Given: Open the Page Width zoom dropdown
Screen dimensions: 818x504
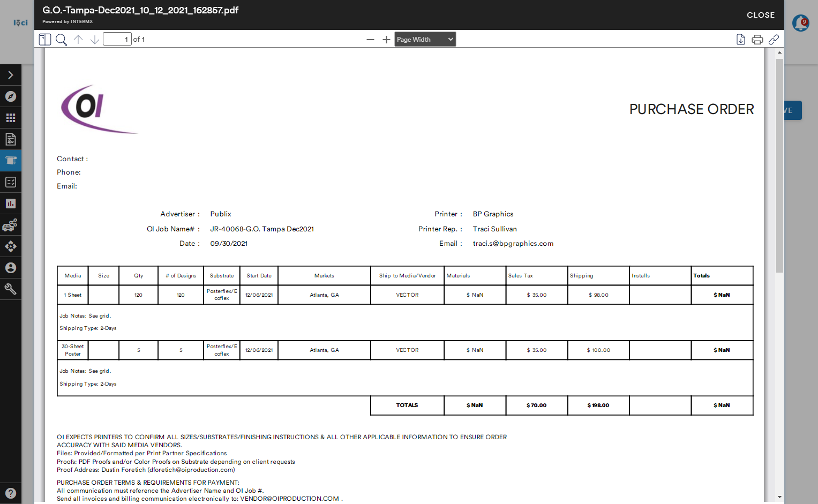Looking at the screenshot, I should (425, 39).
